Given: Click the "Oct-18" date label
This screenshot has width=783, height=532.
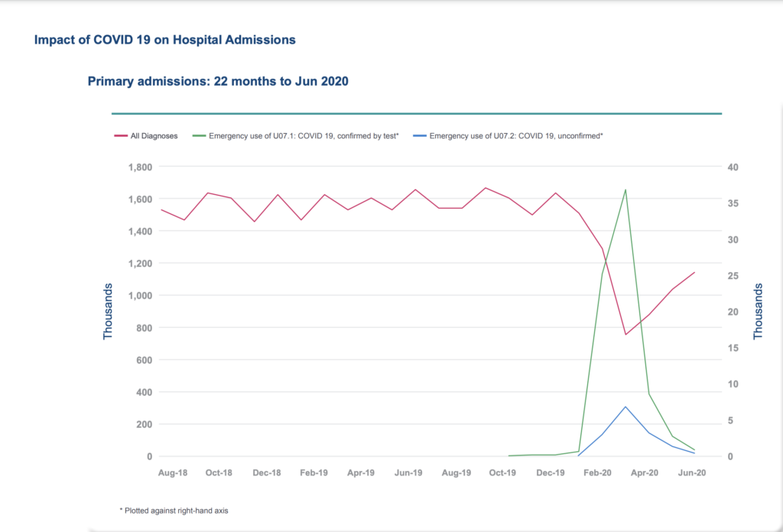Looking at the screenshot, I should coord(219,472).
